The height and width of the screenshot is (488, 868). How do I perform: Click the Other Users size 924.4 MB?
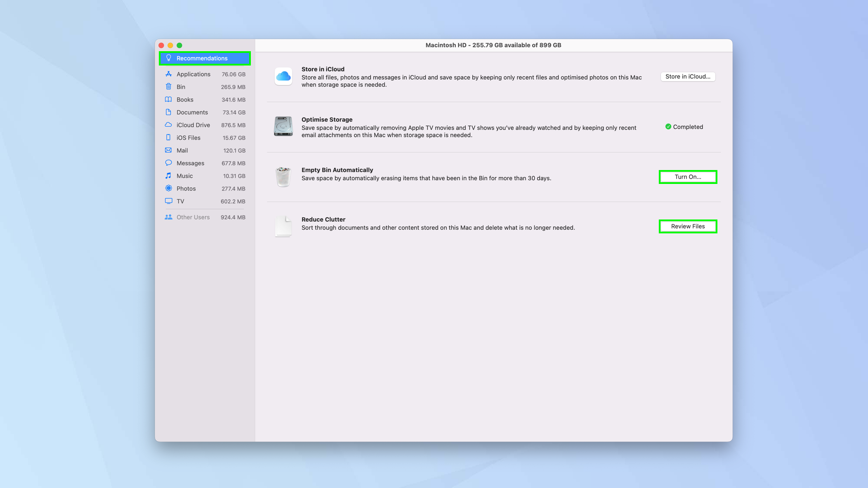click(233, 217)
